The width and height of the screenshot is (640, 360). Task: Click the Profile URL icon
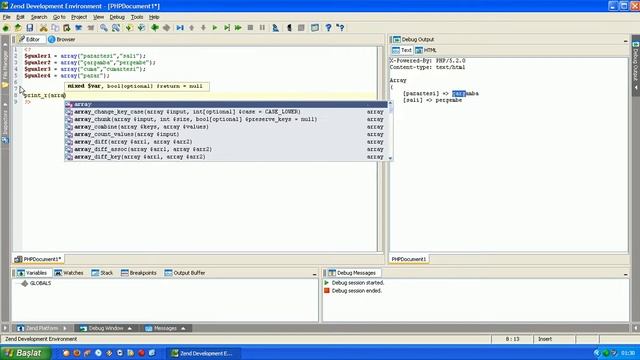pyautogui.click(x=276, y=28)
